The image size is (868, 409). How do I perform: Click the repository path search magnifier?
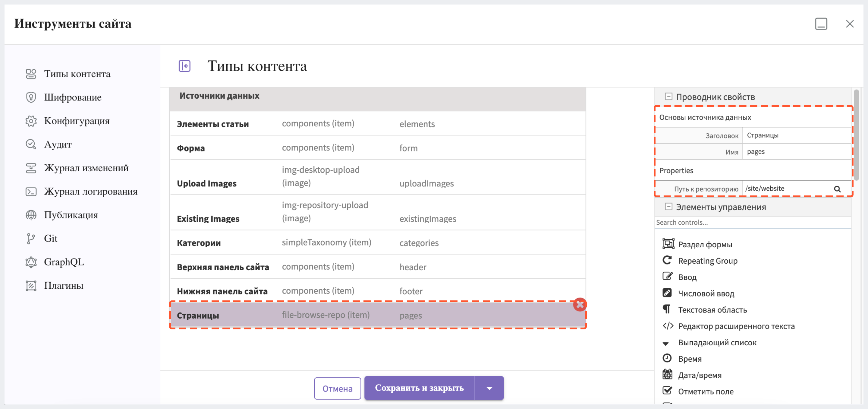[x=837, y=189]
